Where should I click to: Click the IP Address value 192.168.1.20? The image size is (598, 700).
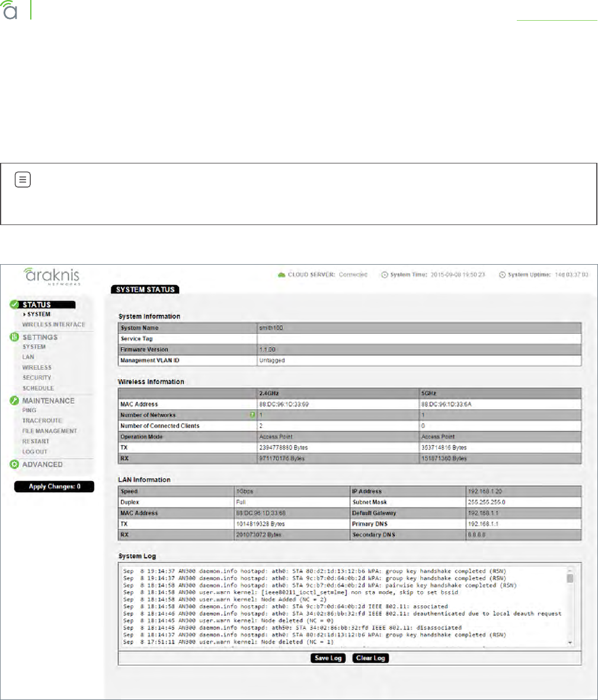[485, 491]
